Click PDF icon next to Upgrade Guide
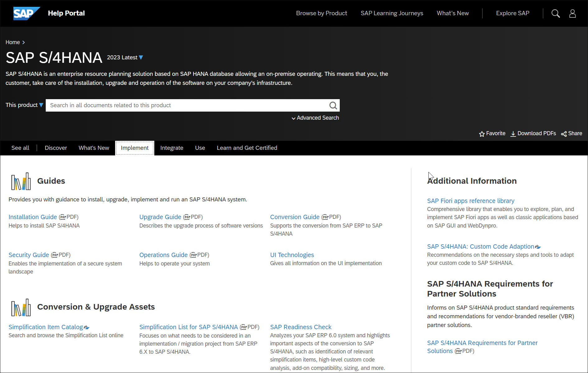 click(187, 217)
